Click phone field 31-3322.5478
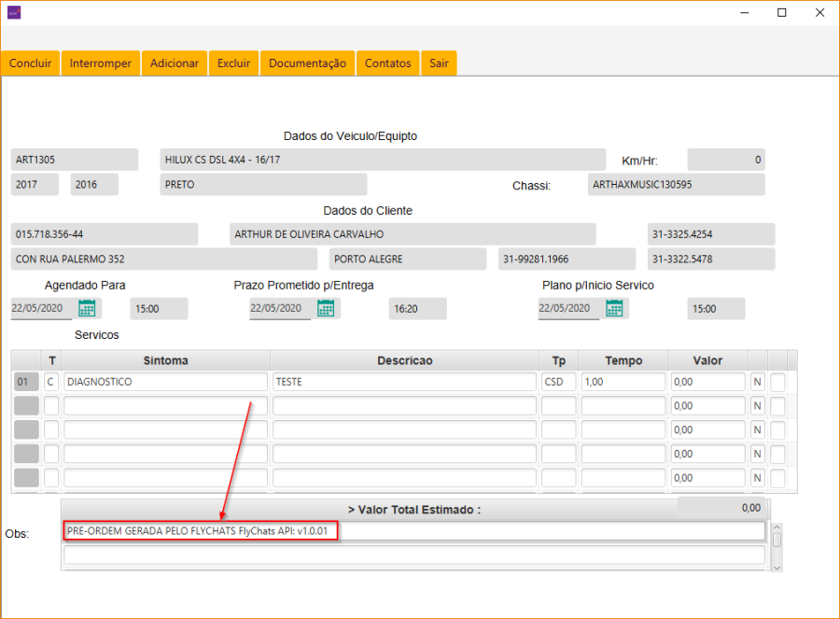The height and width of the screenshot is (619, 840). [711, 259]
